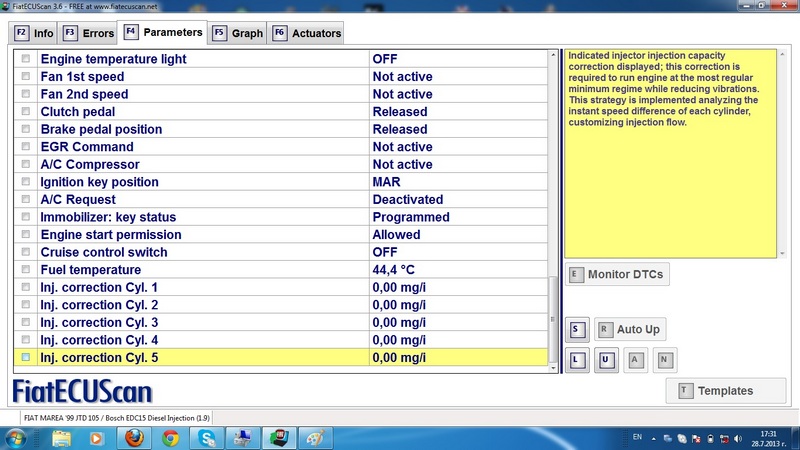
Task: Open Firefox from the taskbar
Action: (x=133, y=438)
